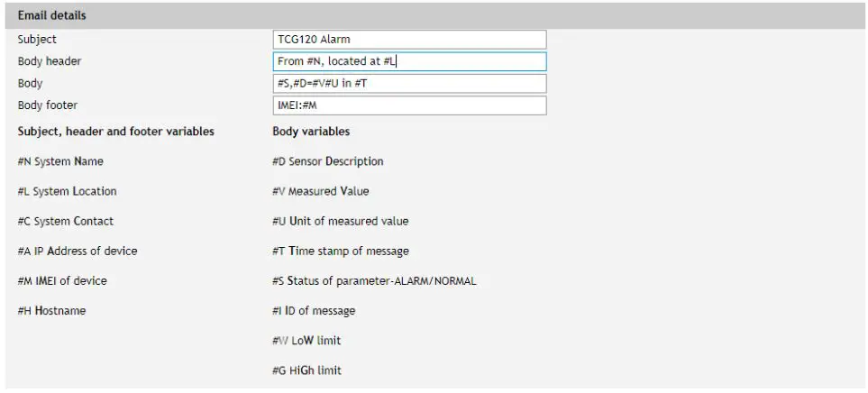Click the Email details section header
Screen dimensions: 868x393
coord(52,16)
